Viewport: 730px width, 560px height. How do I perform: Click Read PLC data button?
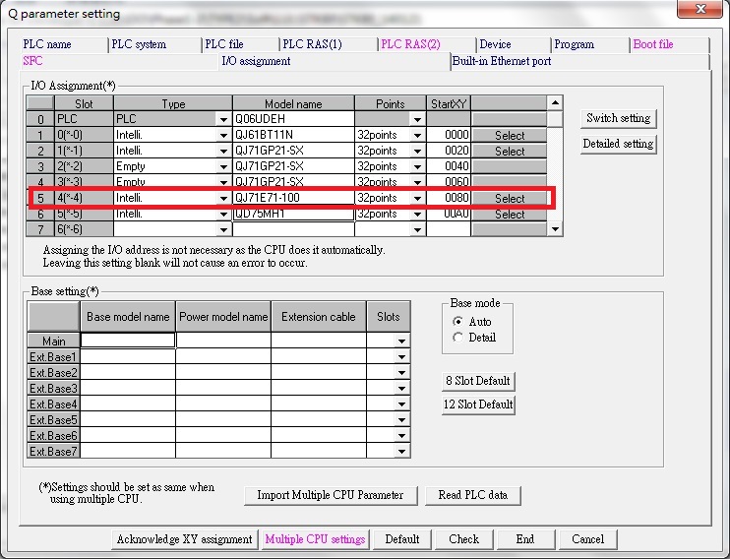click(472, 495)
